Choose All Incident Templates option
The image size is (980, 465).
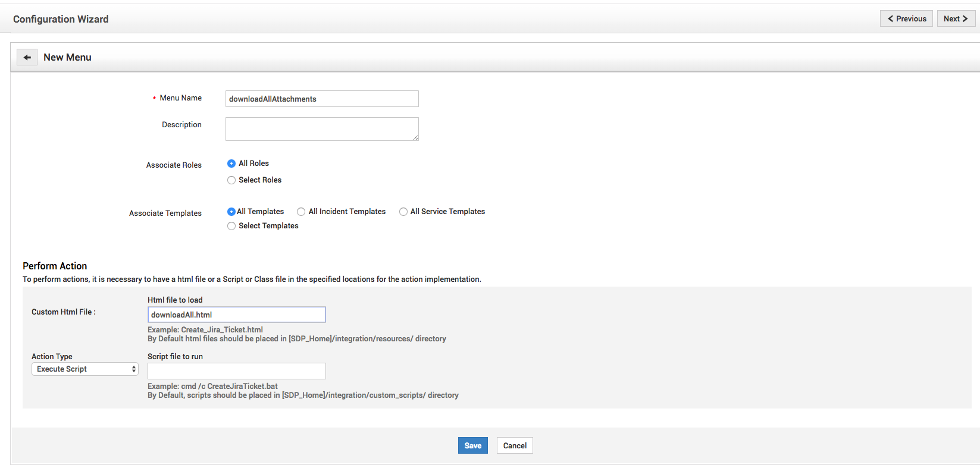(301, 212)
